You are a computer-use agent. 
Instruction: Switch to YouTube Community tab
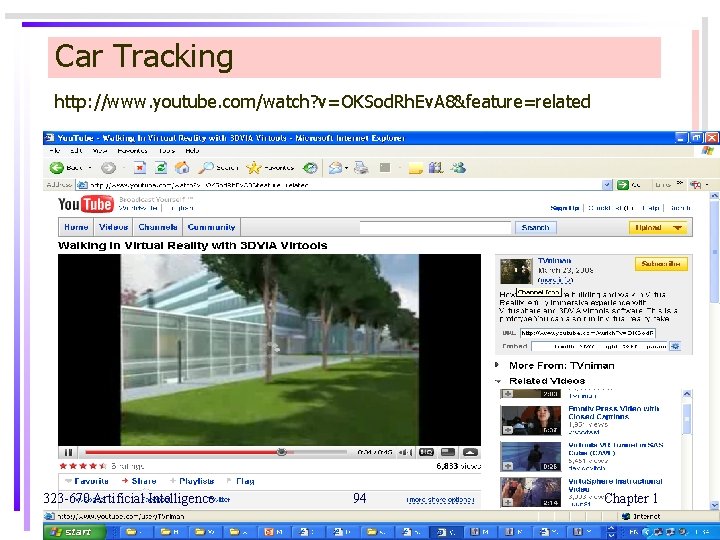pos(211,227)
